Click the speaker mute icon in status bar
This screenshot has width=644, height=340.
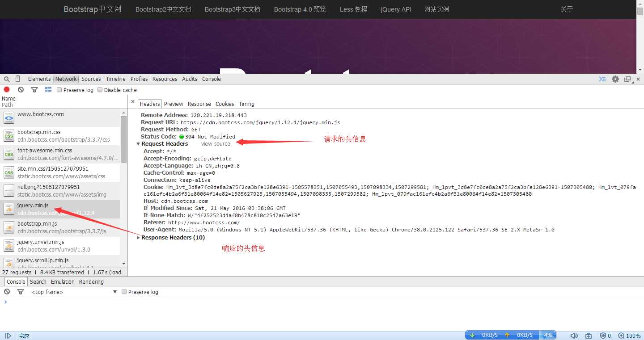tap(574, 336)
